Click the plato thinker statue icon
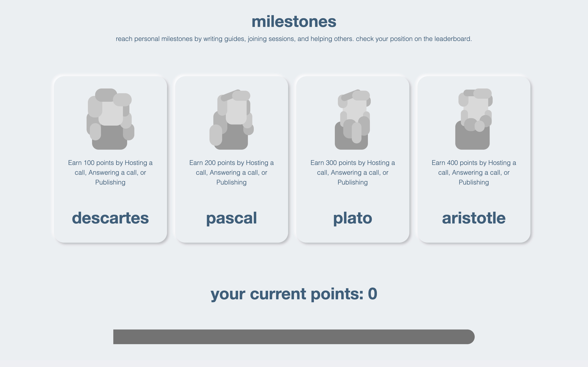The height and width of the screenshot is (367, 588). [x=353, y=119]
